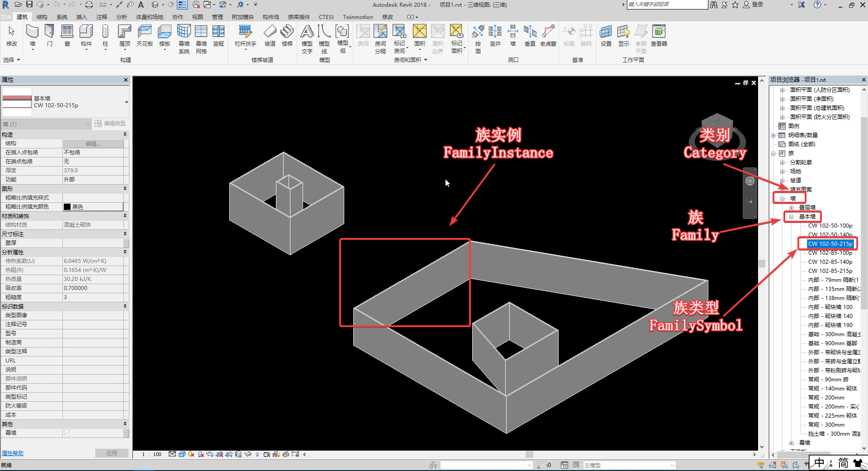868x471 pixels.
Task: Click the structure 编辑... button
Action: [x=93, y=143]
